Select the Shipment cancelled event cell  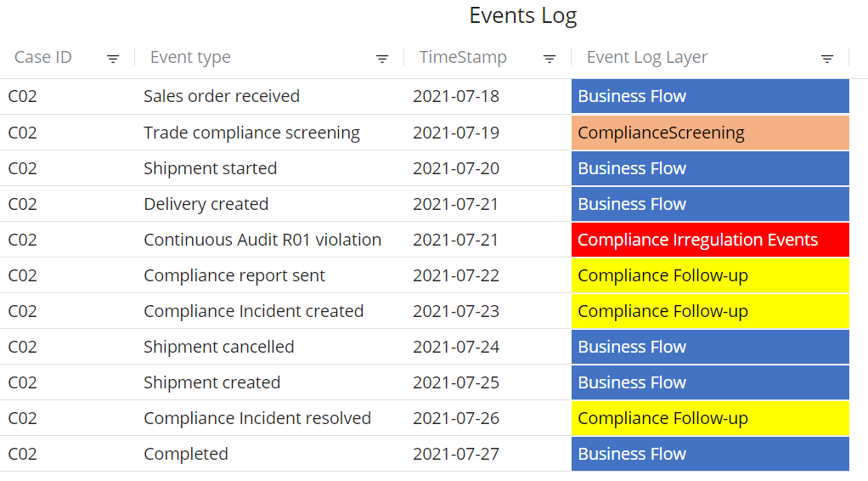point(219,347)
